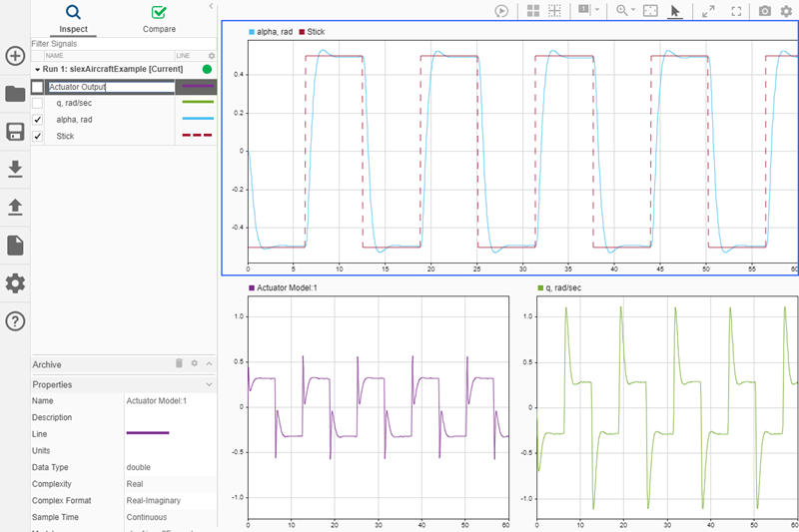Switch to the Compare tab
Image resolution: width=799 pixels, height=532 pixels.
click(159, 18)
